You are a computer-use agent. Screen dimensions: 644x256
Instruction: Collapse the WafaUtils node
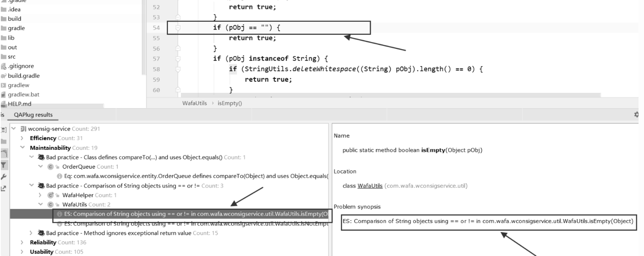click(40, 204)
